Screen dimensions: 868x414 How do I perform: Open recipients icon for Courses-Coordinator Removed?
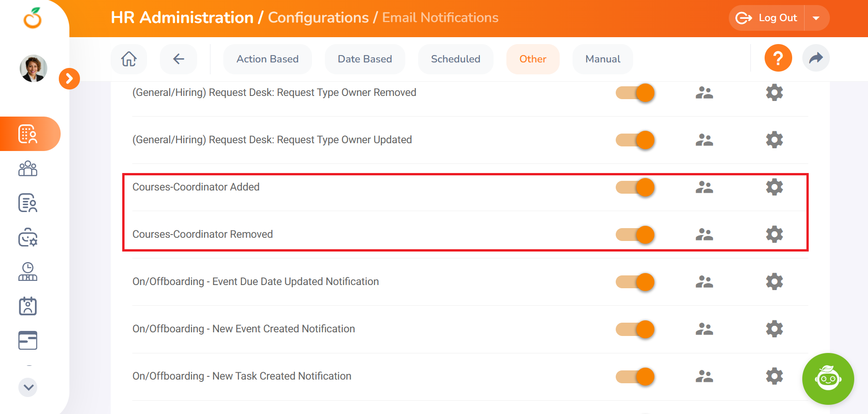[x=704, y=235]
